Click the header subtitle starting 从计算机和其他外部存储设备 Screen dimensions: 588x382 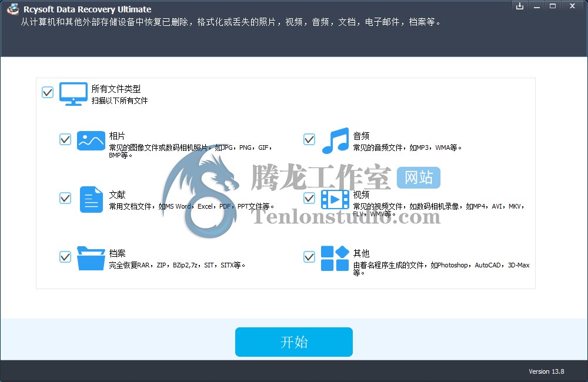pos(230,22)
